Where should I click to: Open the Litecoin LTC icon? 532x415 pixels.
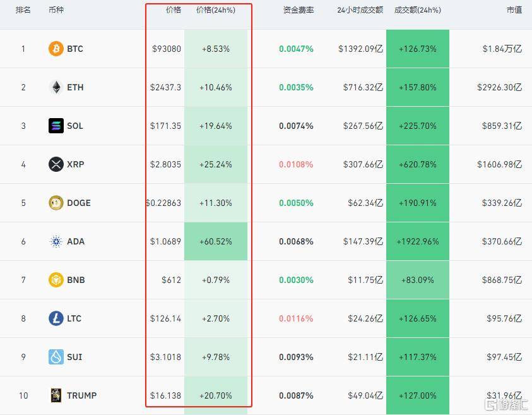[x=56, y=318]
